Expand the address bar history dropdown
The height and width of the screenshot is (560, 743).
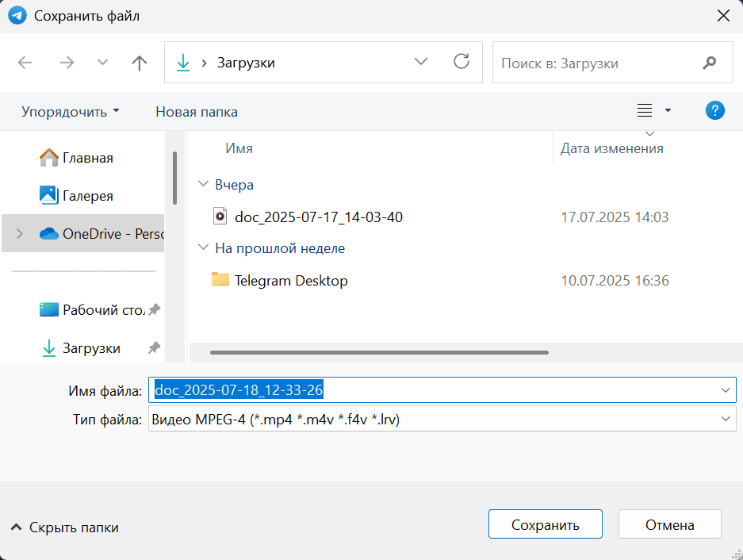[x=420, y=63]
